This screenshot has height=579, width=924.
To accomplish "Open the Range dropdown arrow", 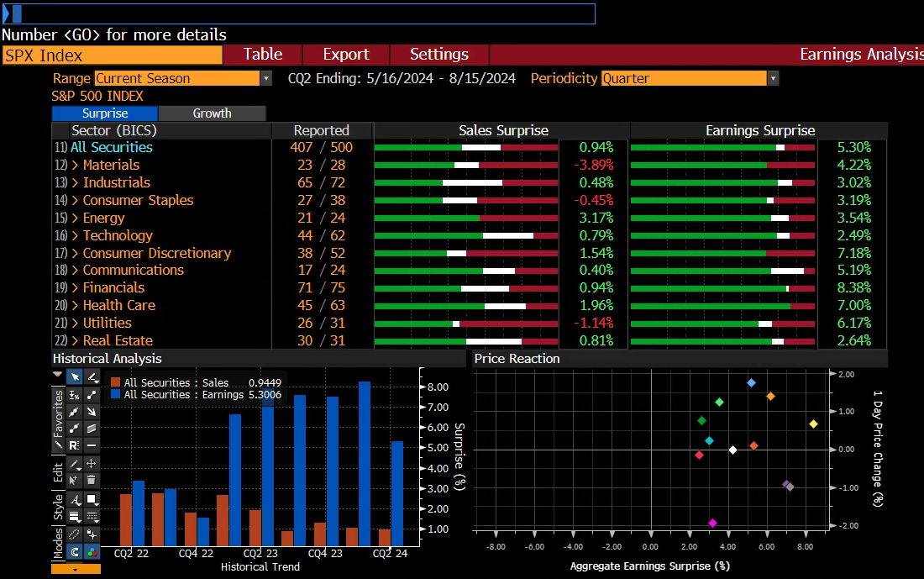I will (x=266, y=78).
